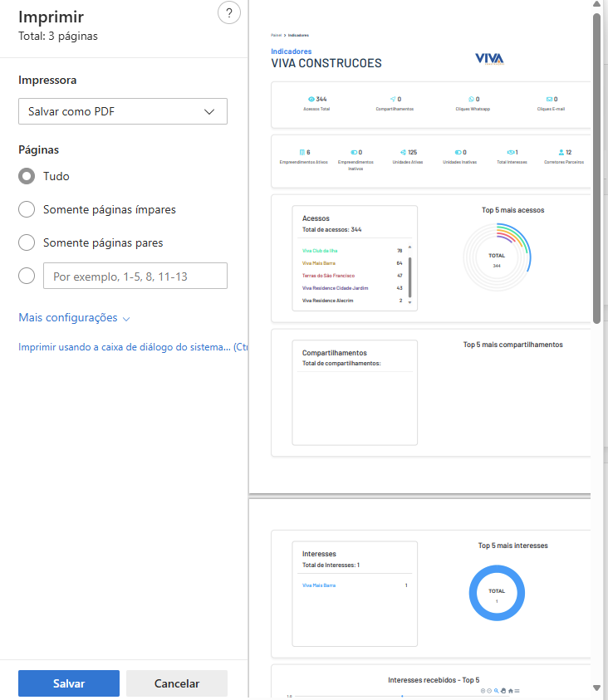Open the print help question mark icon

point(229,13)
